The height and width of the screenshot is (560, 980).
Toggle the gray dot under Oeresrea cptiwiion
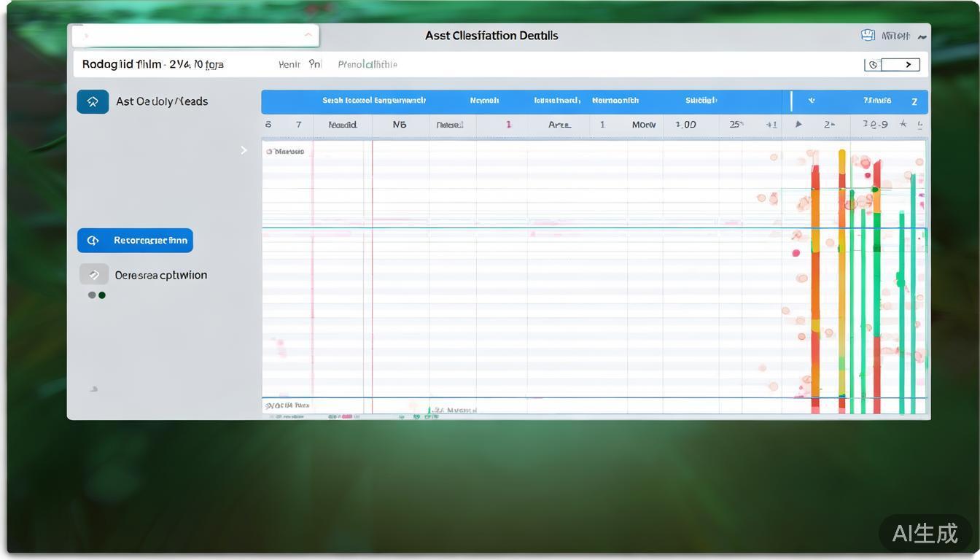(x=92, y=295)
